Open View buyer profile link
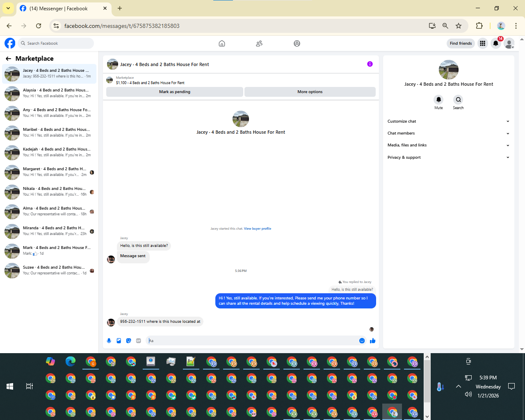 [x=258, y=229]
